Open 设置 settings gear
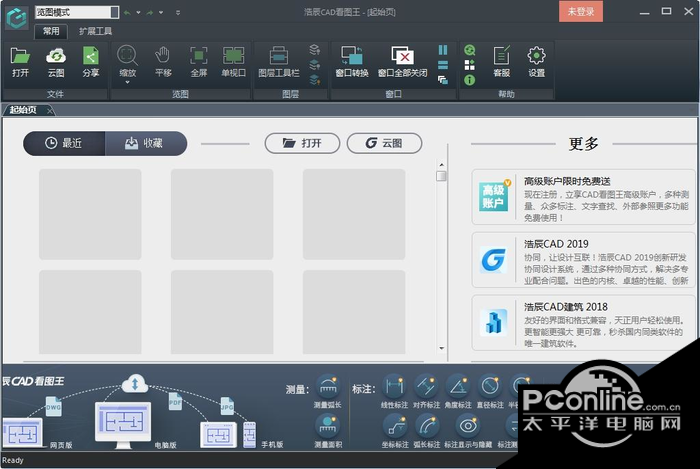The height and width of the screenshot is (469, 700). pos(536,56)
